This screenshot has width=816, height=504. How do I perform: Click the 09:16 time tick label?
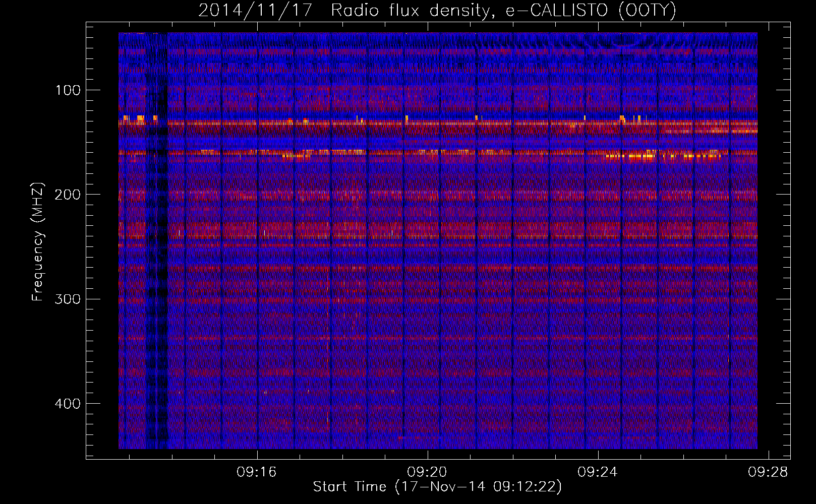point(257,472)
